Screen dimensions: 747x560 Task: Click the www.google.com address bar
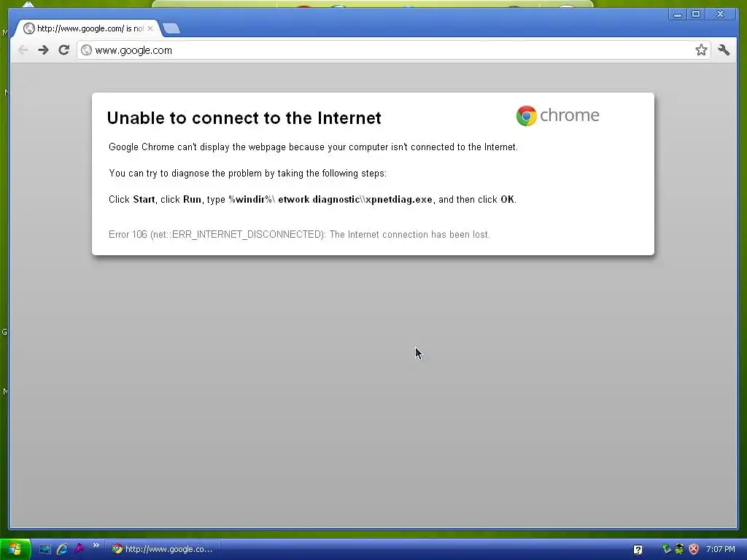coord(393,50)
